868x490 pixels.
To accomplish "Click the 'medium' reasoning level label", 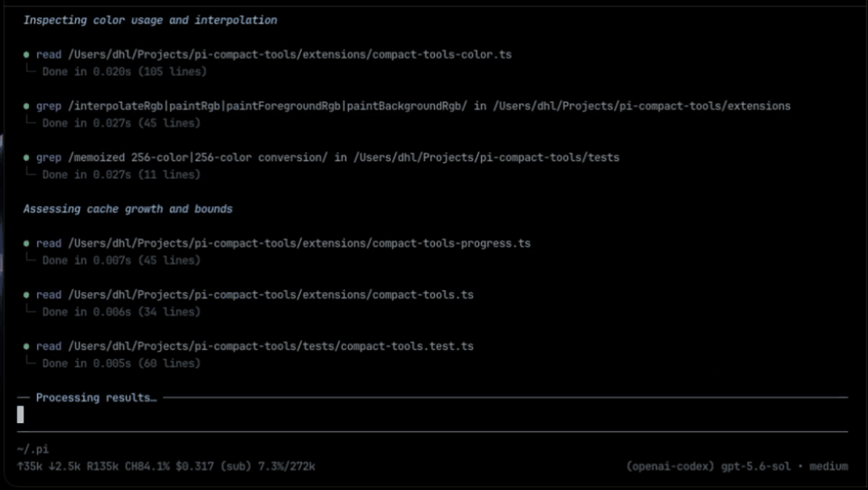I will (x=829, y=466).
